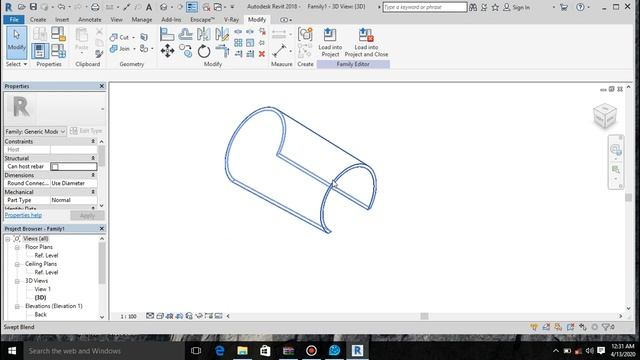The image size is (640, 360).
Task: Switch to the V-Ray ribbon tab
Action: click(x=231, y=20)
